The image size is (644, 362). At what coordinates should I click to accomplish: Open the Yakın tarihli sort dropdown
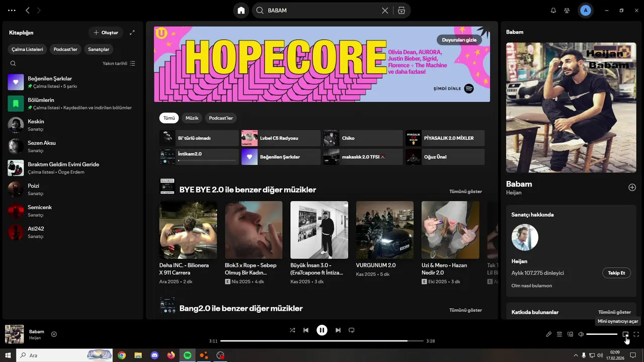tap(119, 63)
